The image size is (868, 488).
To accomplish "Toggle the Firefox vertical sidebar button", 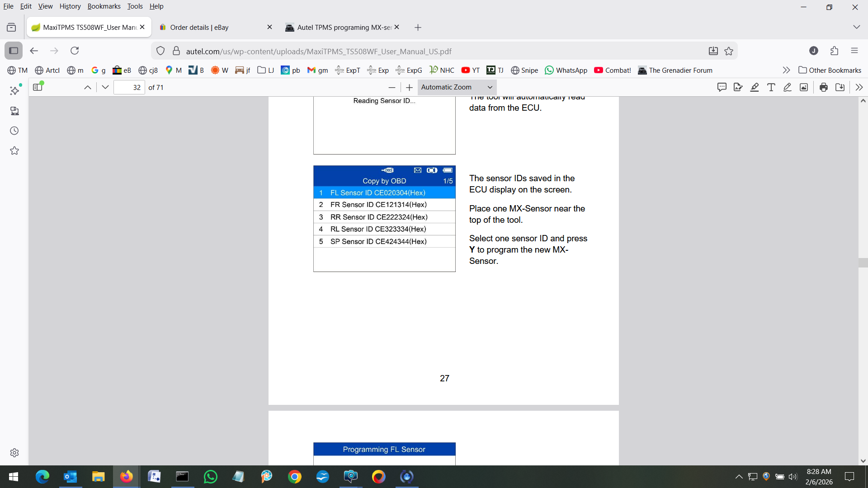I will [14, 51].
